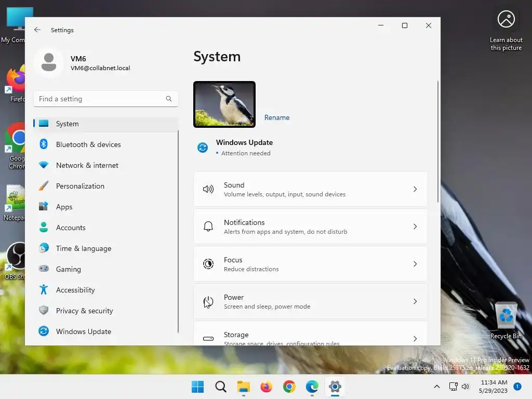Expand the Notifications row chevron
The height and width of the screenshot is (399, 532).
click(415, 227)
